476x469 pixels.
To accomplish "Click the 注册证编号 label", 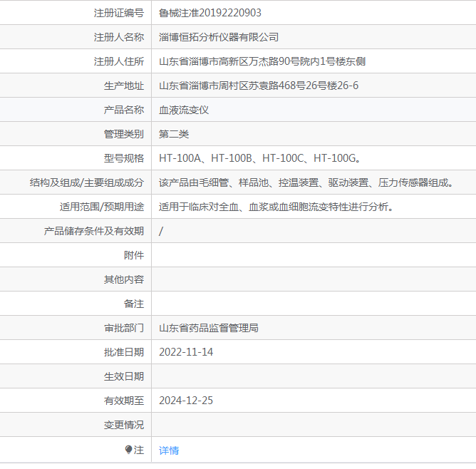I will pos(119,13).
